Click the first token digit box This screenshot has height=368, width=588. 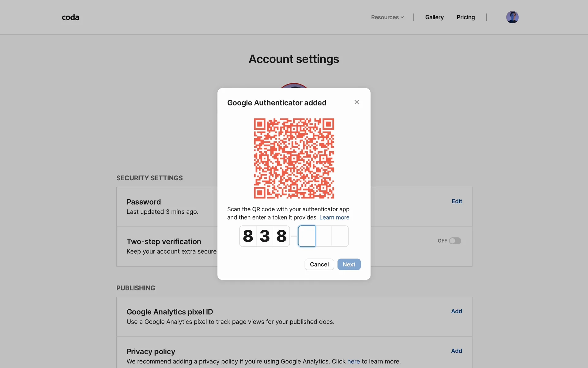(x=248, y=236)
